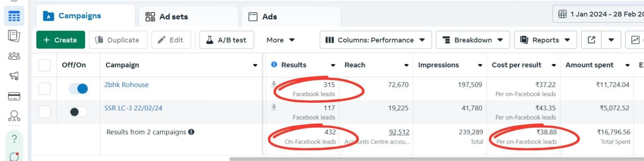
Task: Click the megaphone Ads icon in sidebar
Action: click(x=14, y=76)
